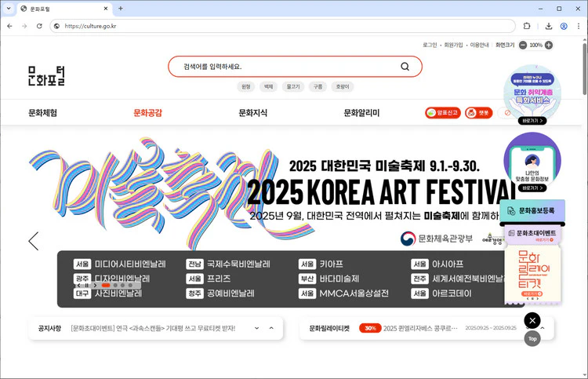Click the magnifier search icon in search box

(x=405, y=67)
